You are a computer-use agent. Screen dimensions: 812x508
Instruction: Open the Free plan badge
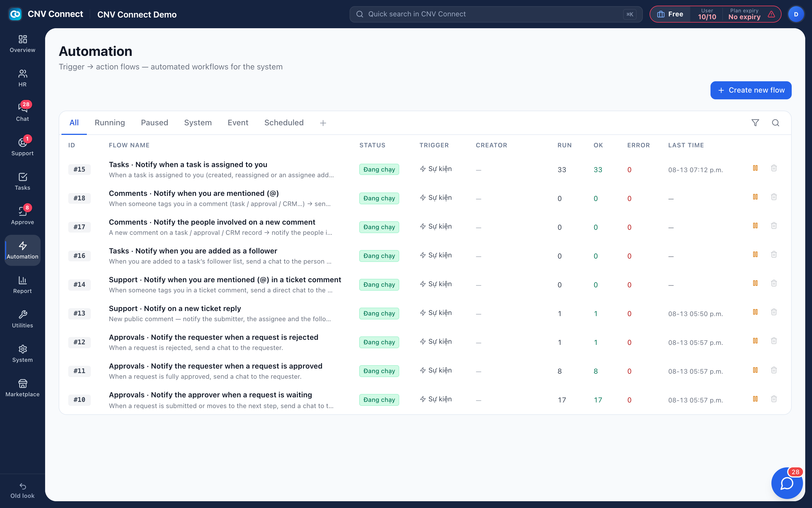coord(670,14)
